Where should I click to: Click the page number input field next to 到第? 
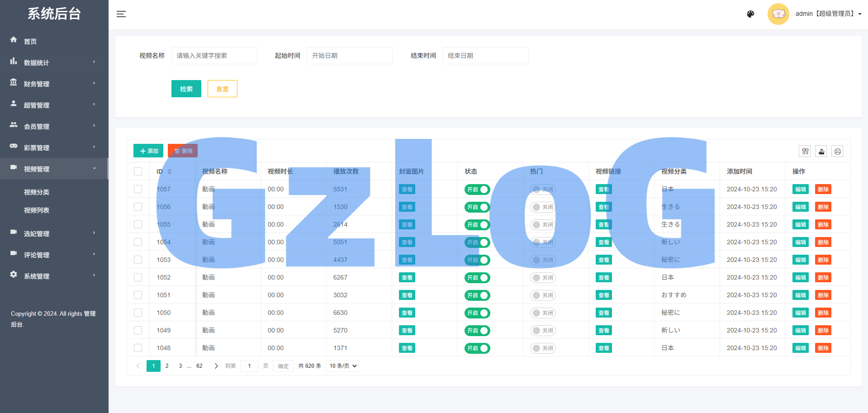(x=249, y=366)
